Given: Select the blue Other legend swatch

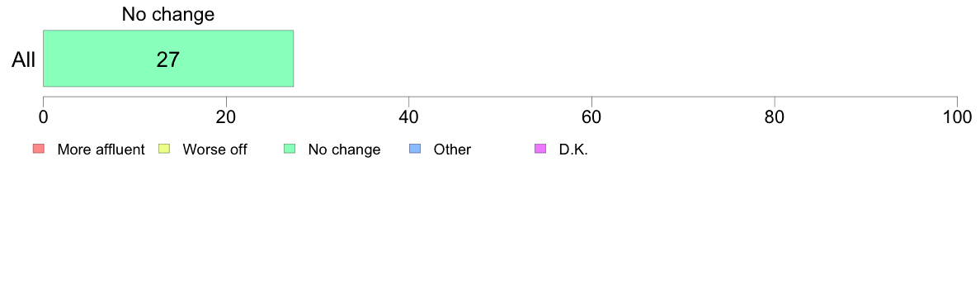Looking at the screenshot, I should tap(415, 149).
